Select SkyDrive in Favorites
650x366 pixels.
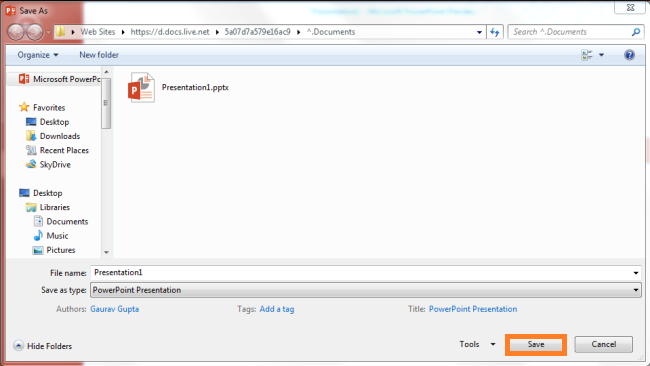(x=48, y=165)
